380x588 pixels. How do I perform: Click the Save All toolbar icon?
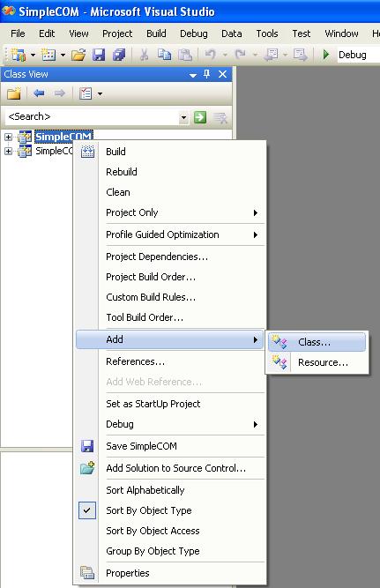tap(119, 56)
